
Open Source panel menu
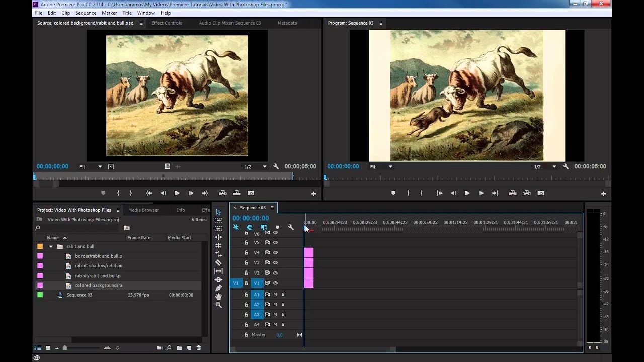[x=141, y=23]
